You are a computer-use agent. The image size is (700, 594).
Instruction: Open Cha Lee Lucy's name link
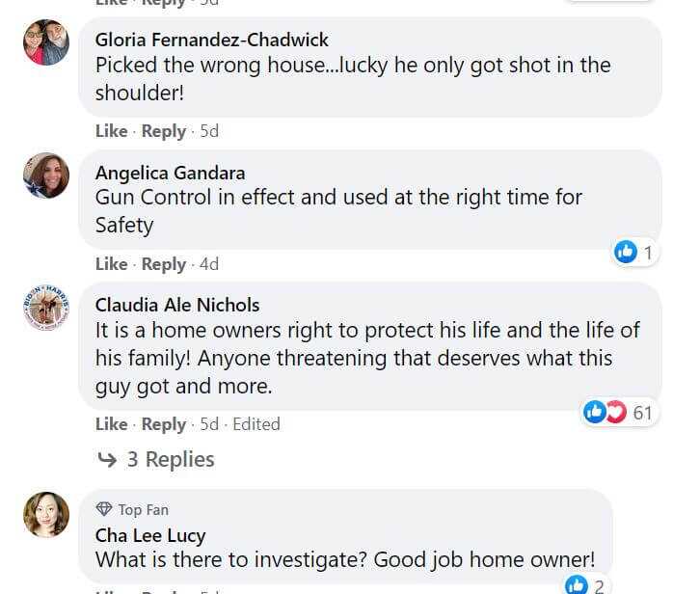tap(150, 535)
